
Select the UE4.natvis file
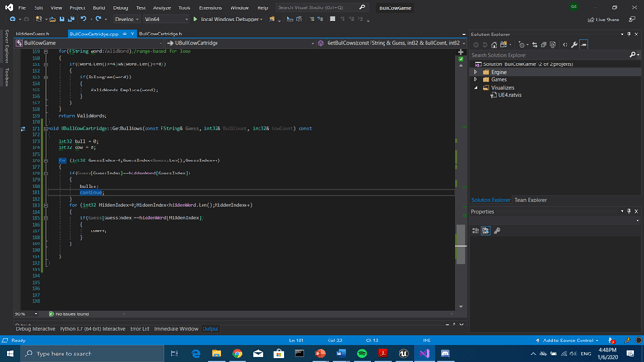tap(510, 95)
